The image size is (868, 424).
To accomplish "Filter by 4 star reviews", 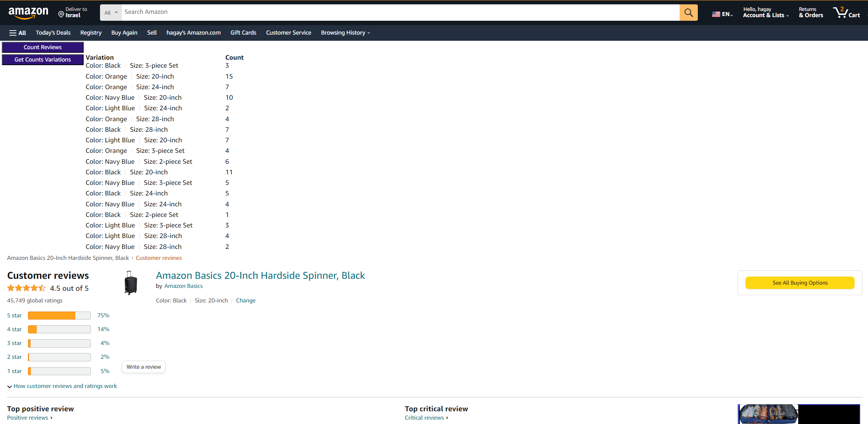I will (15, 329).
